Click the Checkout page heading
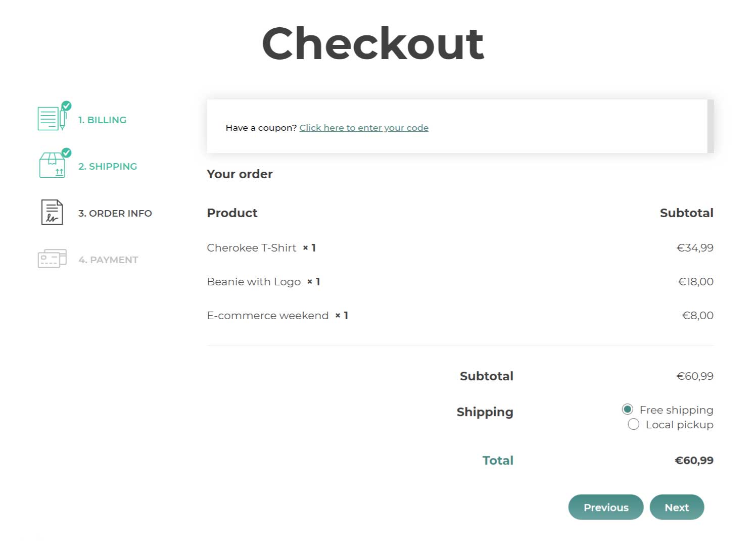The height and width of the screenshot is (555, 756). coord(373,44)
